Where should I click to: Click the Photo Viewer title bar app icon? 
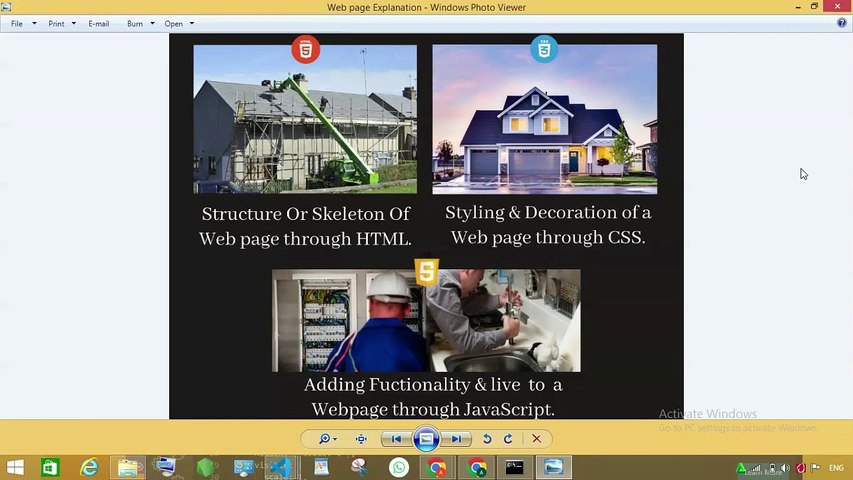[x=6, y=7]
